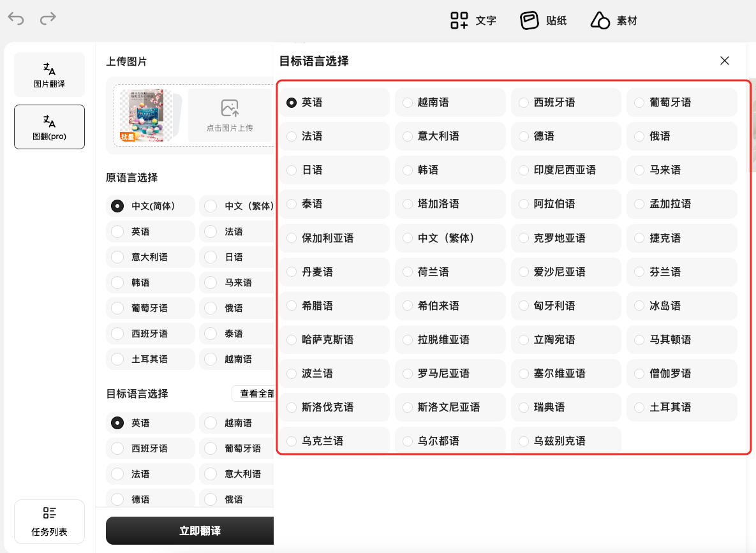Choose 马来语 in source language list
The height and width of the screenshot is (553, 756).
click(x=237, y=283)
